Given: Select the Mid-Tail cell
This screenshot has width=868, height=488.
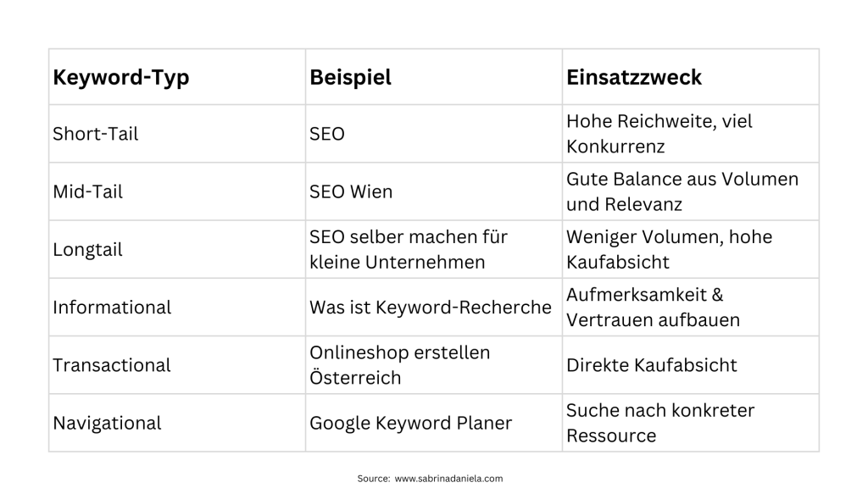Looking at the screenshot, I should pyautogui.click(x=88, y=191).
